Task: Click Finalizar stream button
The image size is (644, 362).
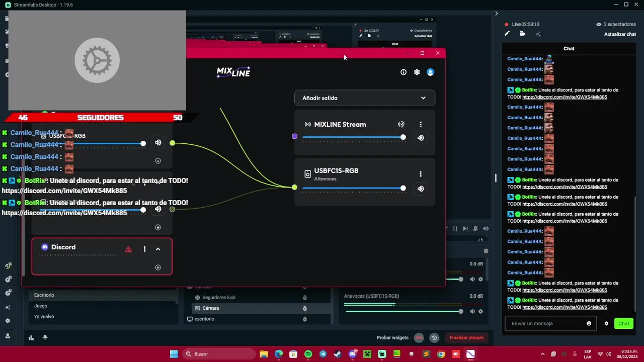Action: (466, 338)
